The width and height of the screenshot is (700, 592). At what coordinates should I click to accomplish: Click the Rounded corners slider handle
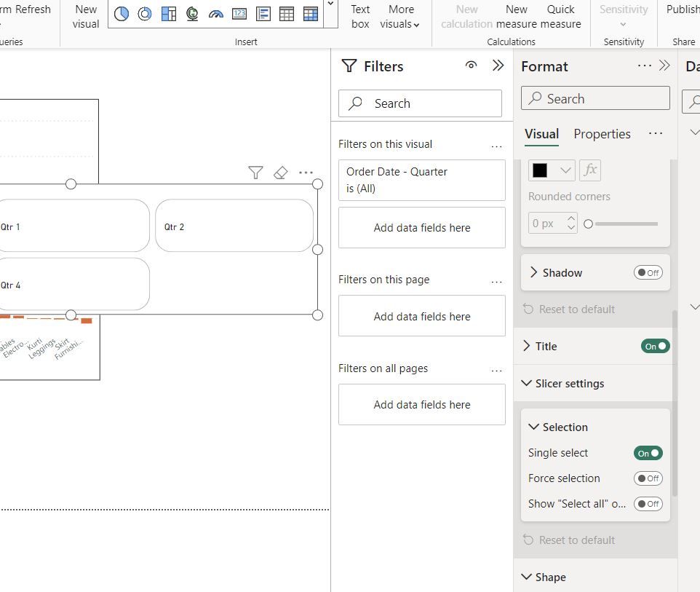(x=589, y=224)
